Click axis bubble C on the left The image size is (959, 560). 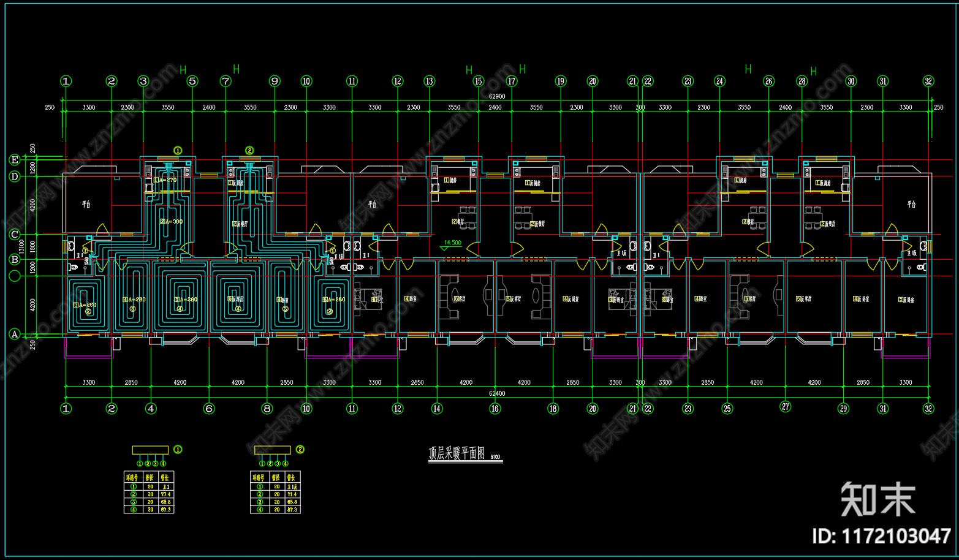15,235
